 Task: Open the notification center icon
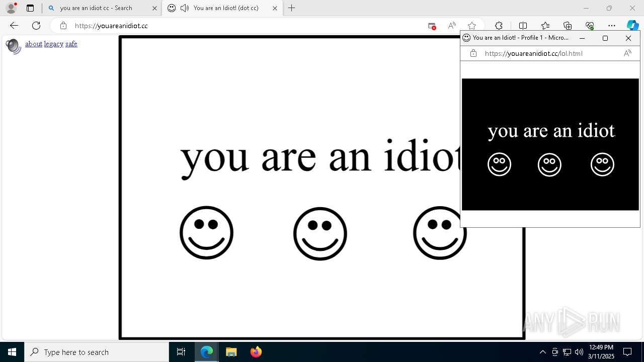point(627,352)
